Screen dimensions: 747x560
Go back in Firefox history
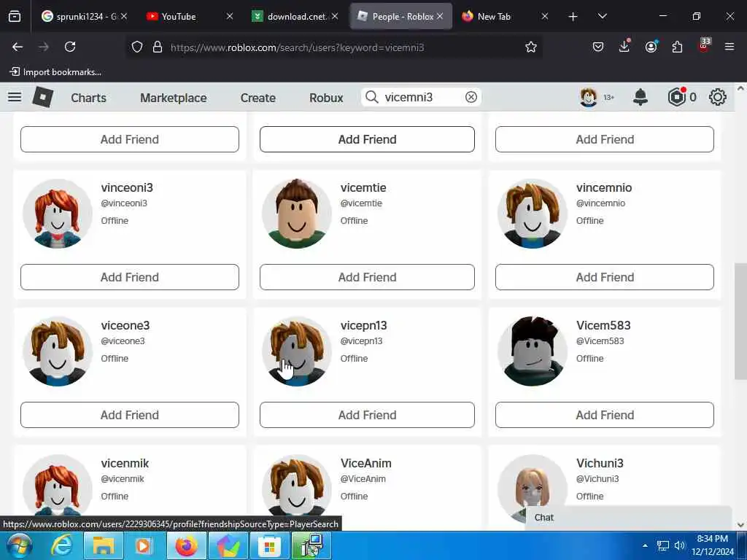coord(18,47)
